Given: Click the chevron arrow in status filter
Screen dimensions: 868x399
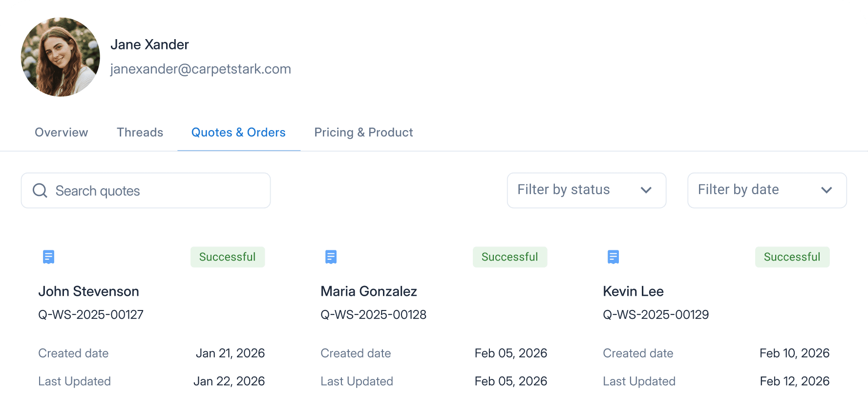Looking at the screenshot, I should point(646,190).
